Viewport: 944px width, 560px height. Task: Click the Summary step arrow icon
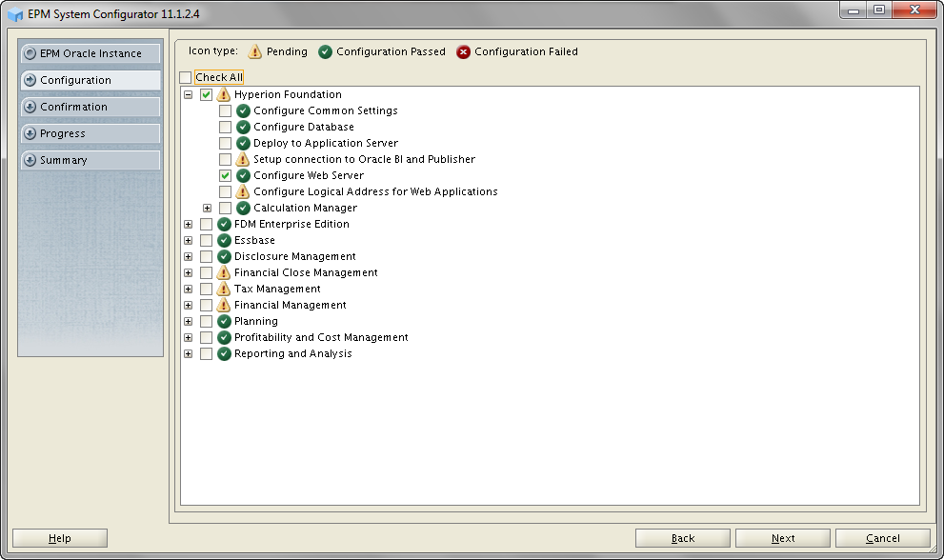point(30,160)
